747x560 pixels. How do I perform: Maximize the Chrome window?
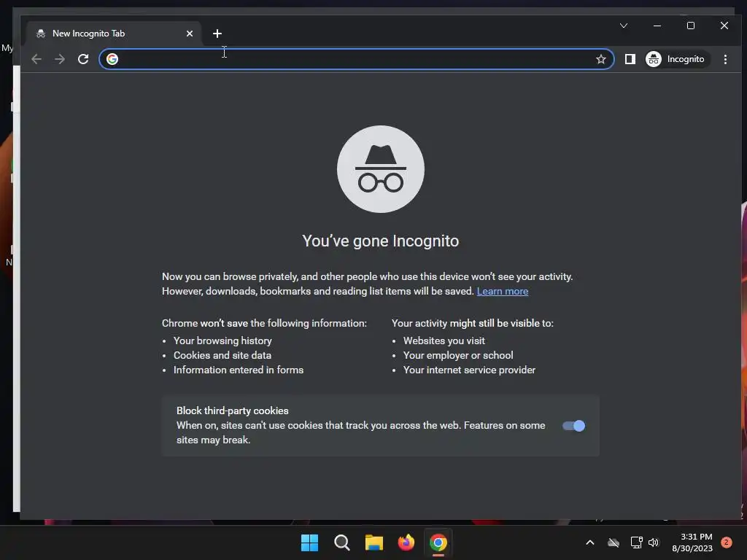(691, 26)
